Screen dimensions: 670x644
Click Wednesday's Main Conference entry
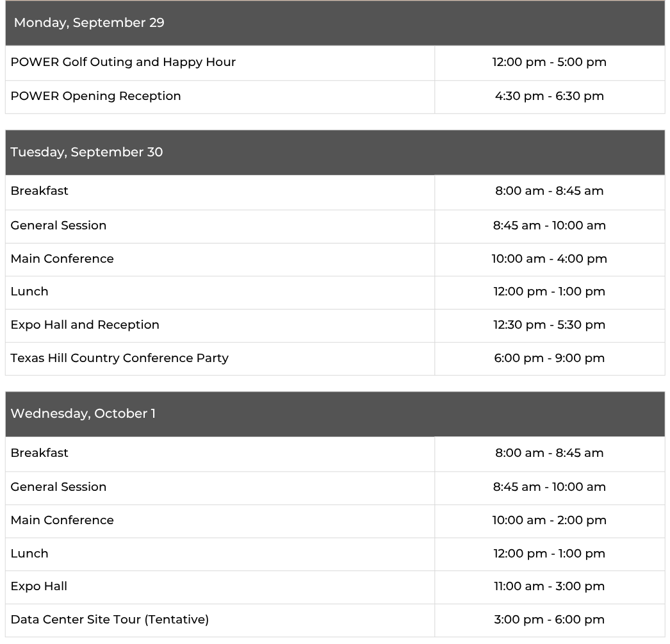tap(62, 520)
